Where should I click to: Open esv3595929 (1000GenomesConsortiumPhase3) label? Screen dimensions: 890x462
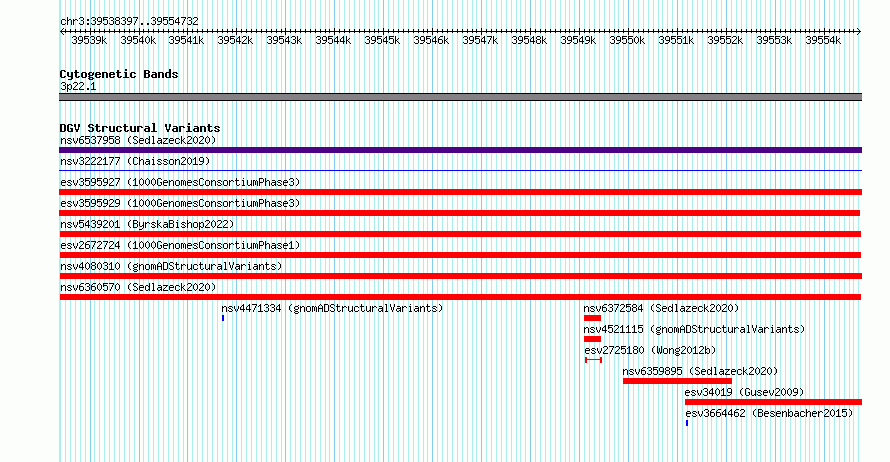pos(180,203)
